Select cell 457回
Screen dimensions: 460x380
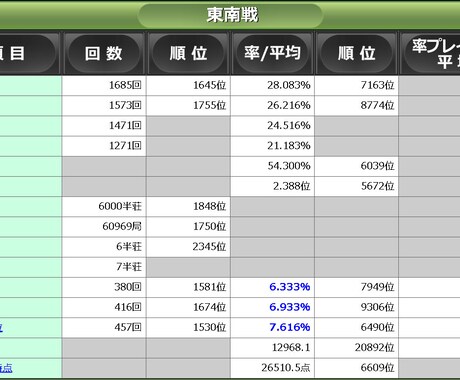[104, 327]
